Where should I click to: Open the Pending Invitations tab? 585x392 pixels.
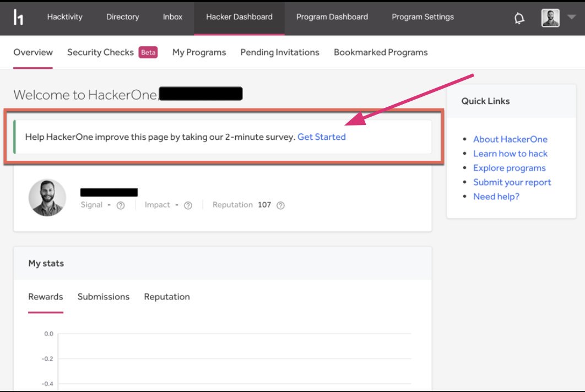pos(280,52)
